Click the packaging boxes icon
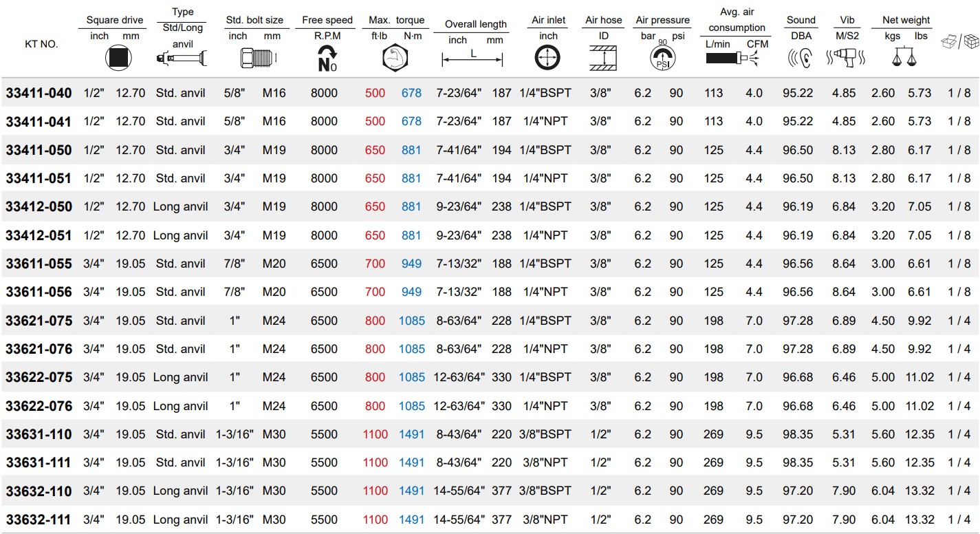 (x=959, y=41)
